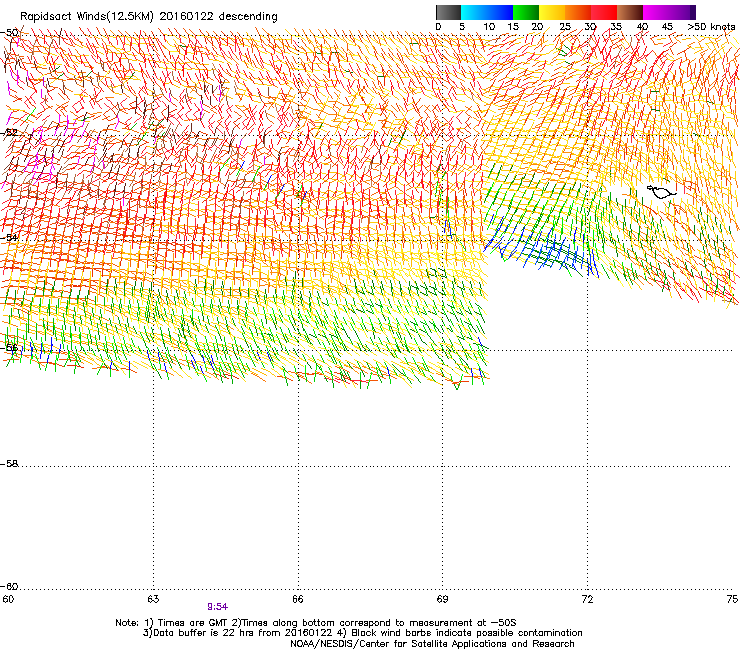The image size is (740, 650).
Task: Click the '20160122 descending' title text
Action: pos(219,17)
